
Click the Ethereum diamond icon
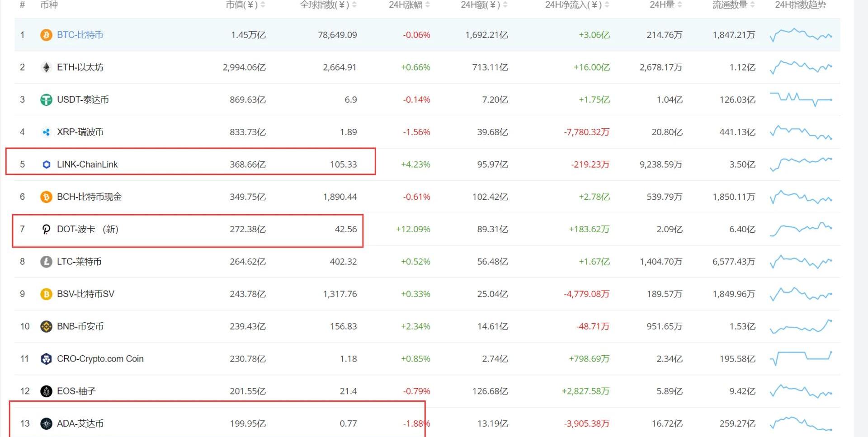pos(46,67)
